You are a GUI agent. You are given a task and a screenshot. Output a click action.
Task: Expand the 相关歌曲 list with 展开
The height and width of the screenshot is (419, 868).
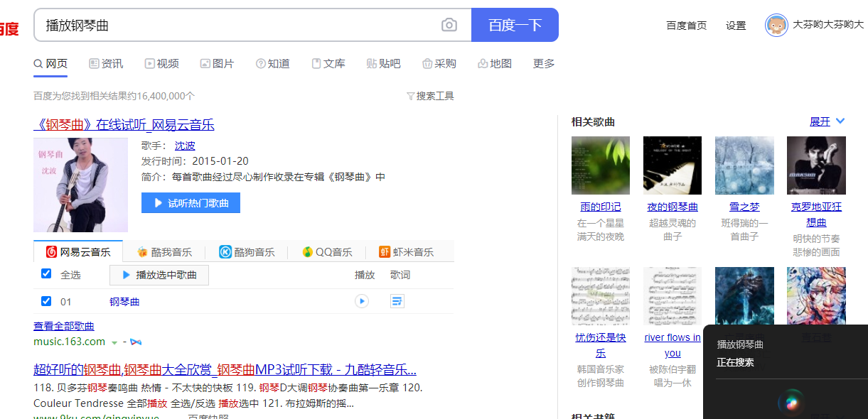(820, 121)
